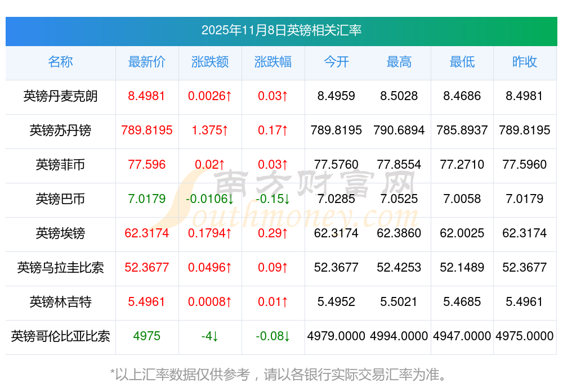Select high value 77.8554

(x=399, y=164)
